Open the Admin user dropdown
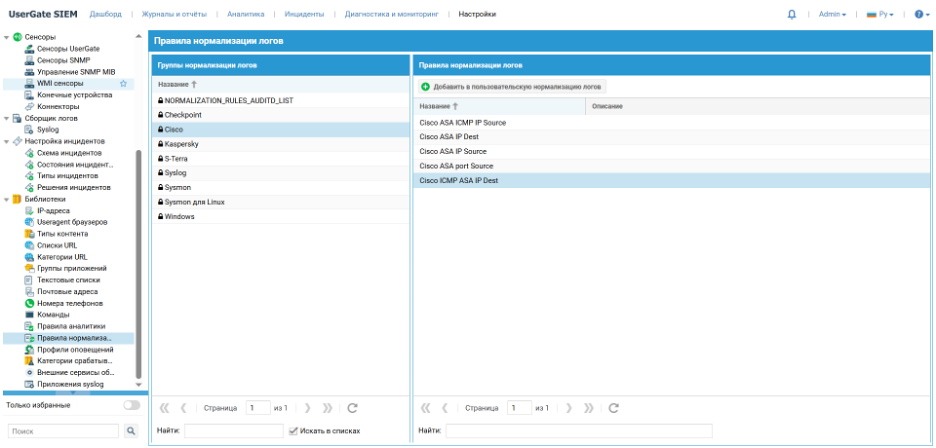 (x=832, y=14)
